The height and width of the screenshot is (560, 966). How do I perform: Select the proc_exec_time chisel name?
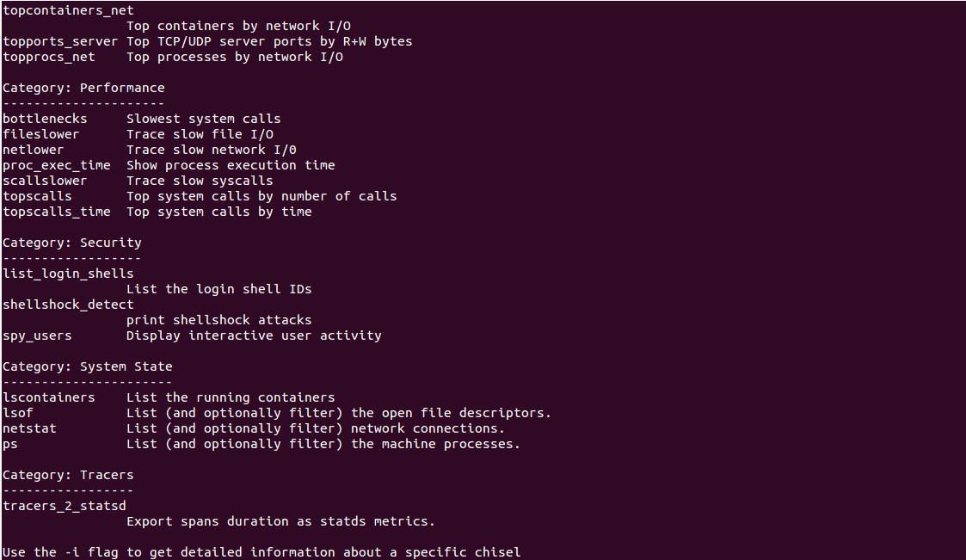pos(56,165)
